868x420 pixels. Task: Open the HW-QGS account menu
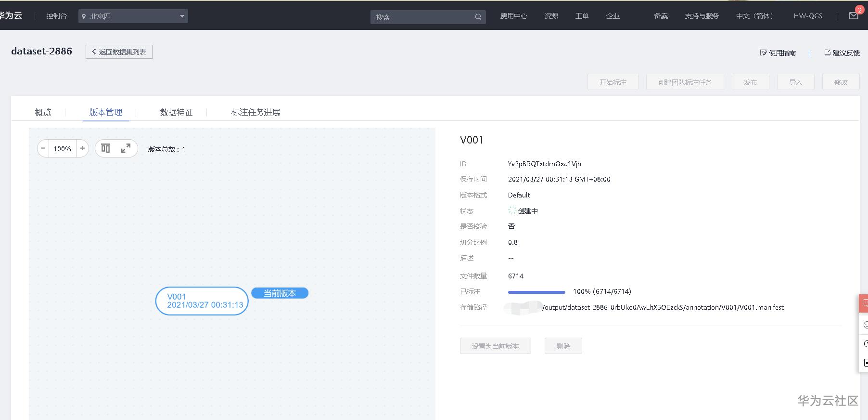point(808,16)
